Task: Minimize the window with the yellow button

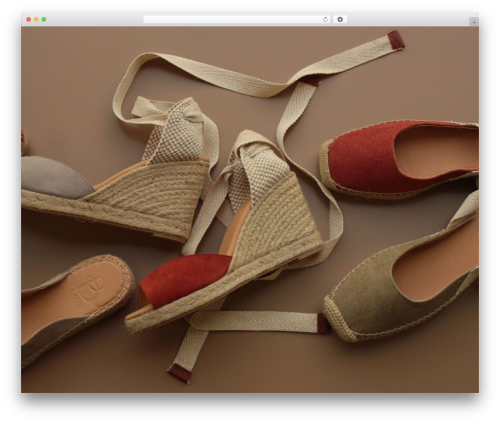Action: tap(36, 20)
